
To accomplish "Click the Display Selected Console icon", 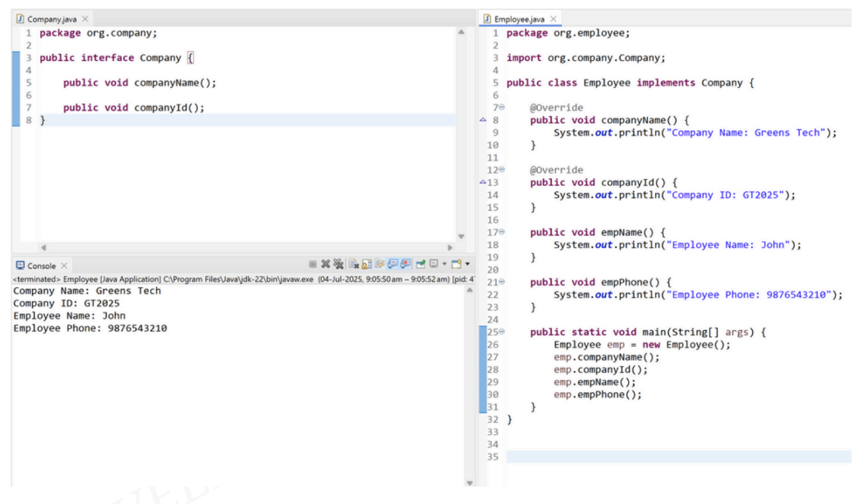I will [x=432, y=264].
